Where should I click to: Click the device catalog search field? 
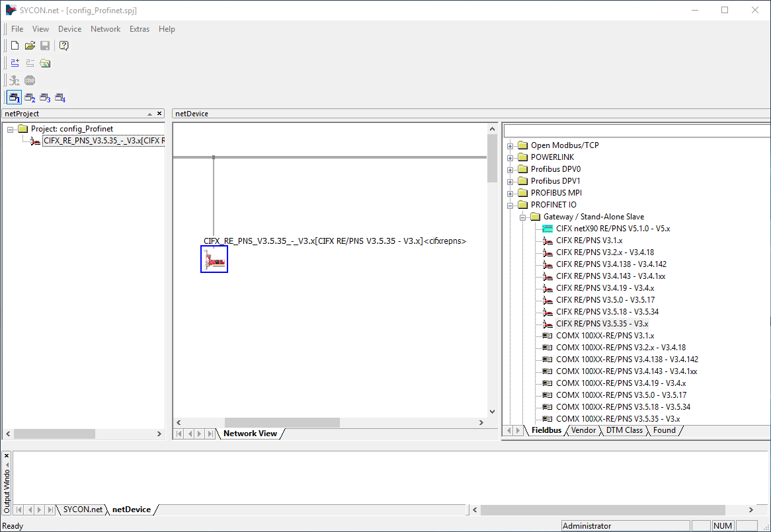635,131
